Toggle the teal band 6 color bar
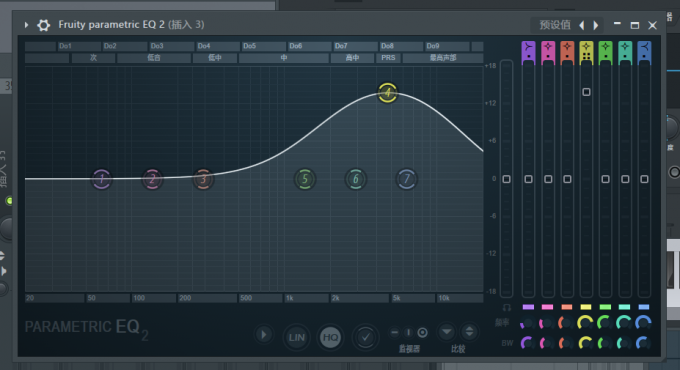The width and height of the screenshot is (680, 370). [x=624, y=307]
